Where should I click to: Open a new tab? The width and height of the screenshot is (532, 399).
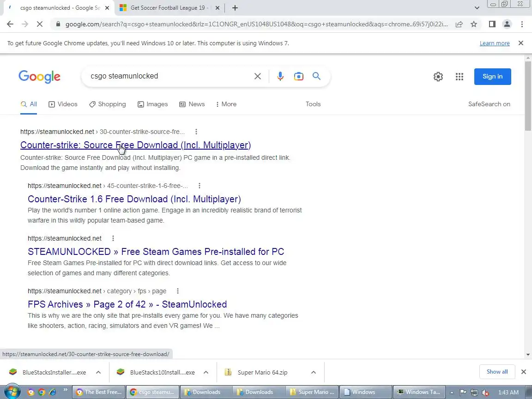(x=235, y=8)
